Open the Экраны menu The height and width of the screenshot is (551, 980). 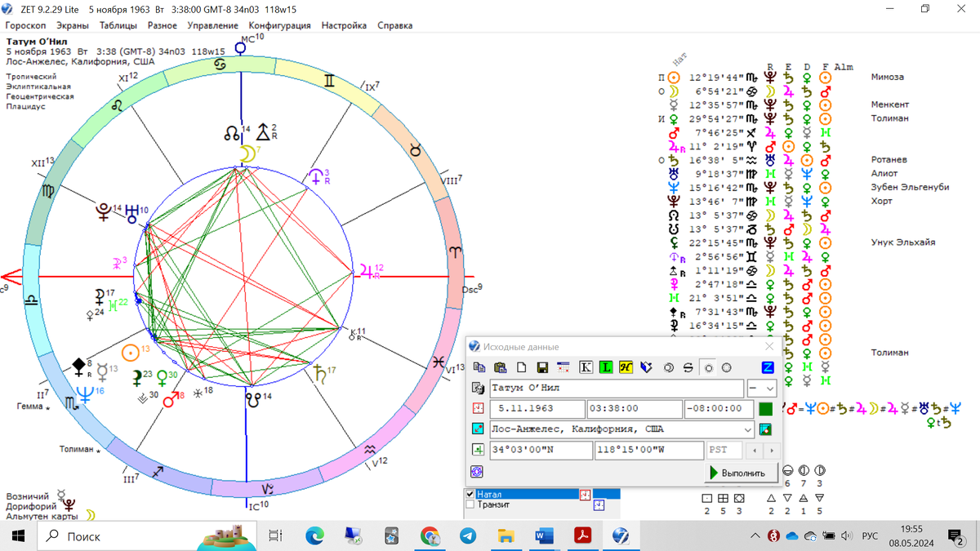[x=73, y=25]
